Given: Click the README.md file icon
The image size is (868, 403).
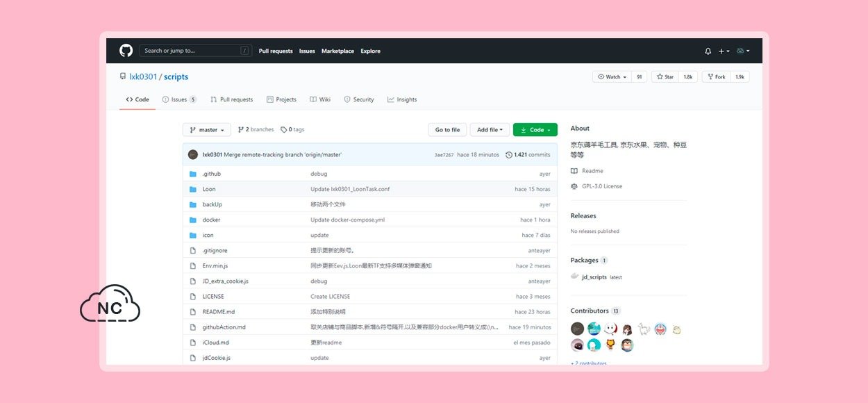Looking at the screenshot, I should click(193, 312).
